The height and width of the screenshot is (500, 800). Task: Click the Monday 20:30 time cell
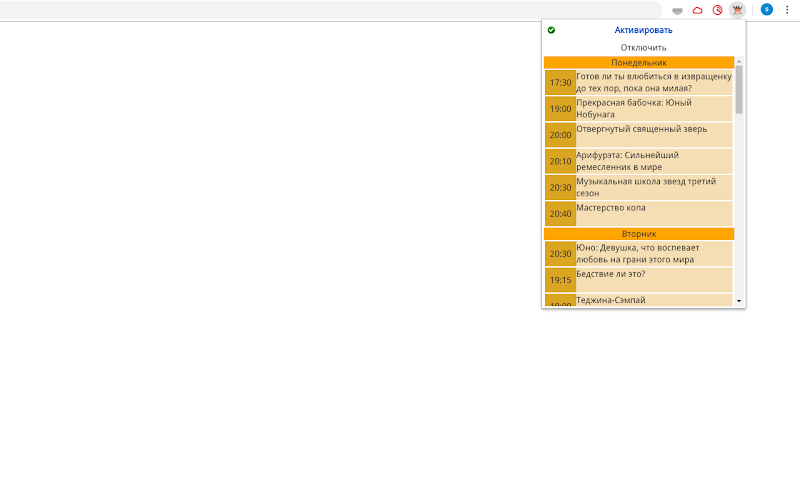[x=560, y=188]
